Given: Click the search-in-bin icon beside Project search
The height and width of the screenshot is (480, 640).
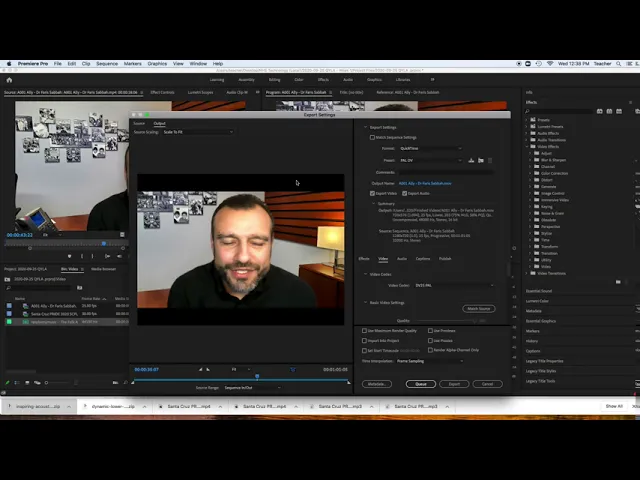Looking at the screenshot, I should coord(80,288).
